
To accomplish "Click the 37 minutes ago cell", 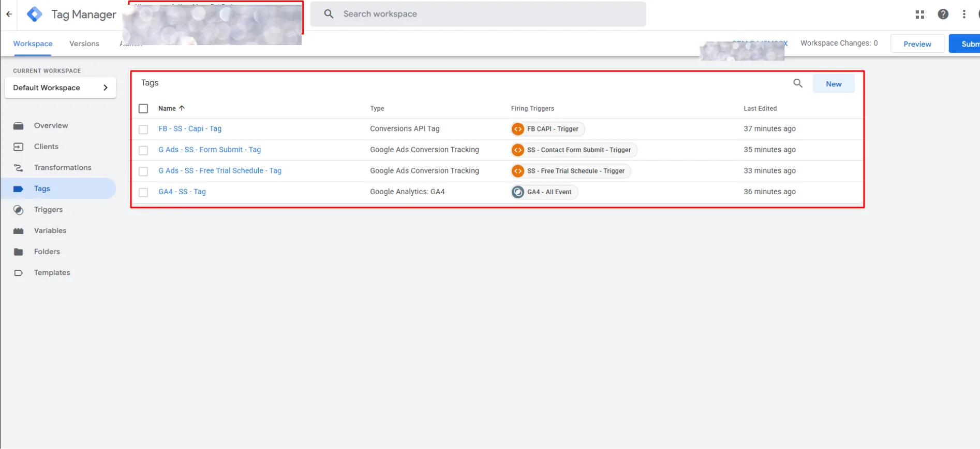I will pos(769,129).
